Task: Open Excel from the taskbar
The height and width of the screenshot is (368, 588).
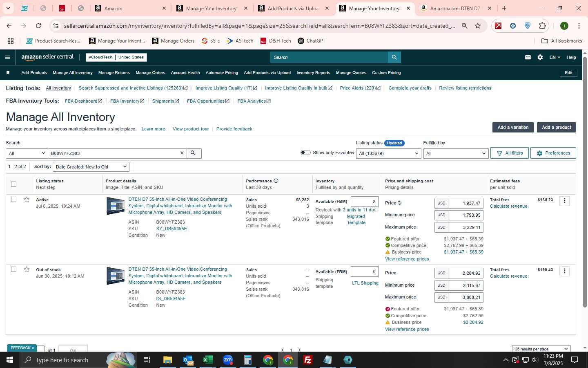Action: click(208, 360)
